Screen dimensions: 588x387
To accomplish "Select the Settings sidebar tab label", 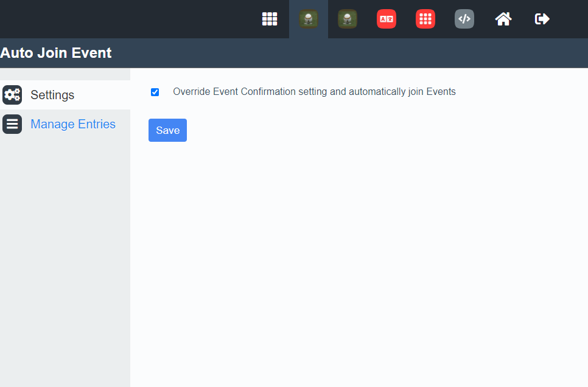I will 52,95.
